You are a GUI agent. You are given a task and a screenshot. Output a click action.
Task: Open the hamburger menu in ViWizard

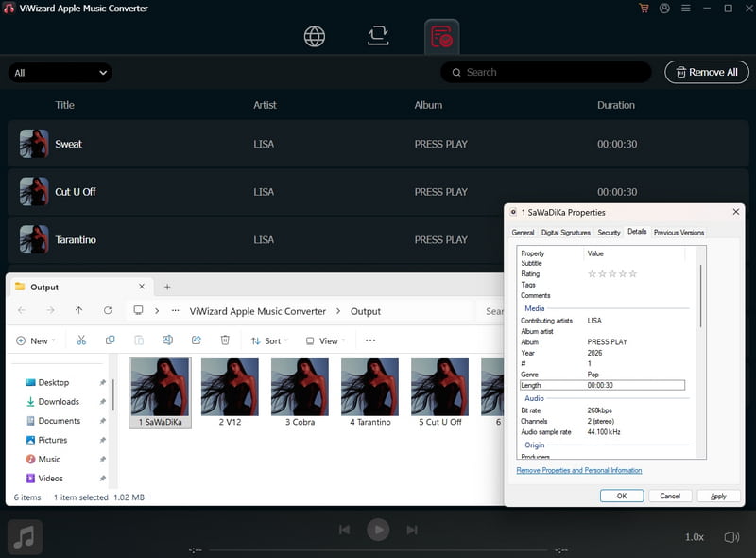pos(686,9)
